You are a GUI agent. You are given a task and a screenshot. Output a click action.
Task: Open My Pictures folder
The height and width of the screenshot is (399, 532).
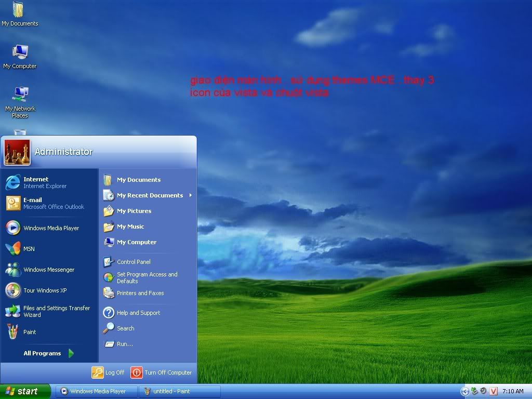pyautogui.click(x=148, y=211)
